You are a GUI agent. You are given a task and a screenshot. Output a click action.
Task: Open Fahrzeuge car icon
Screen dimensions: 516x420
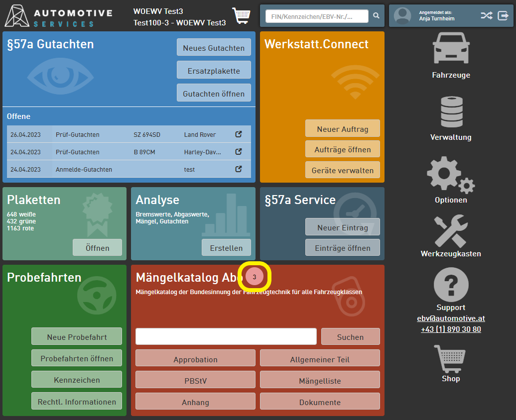451,48
